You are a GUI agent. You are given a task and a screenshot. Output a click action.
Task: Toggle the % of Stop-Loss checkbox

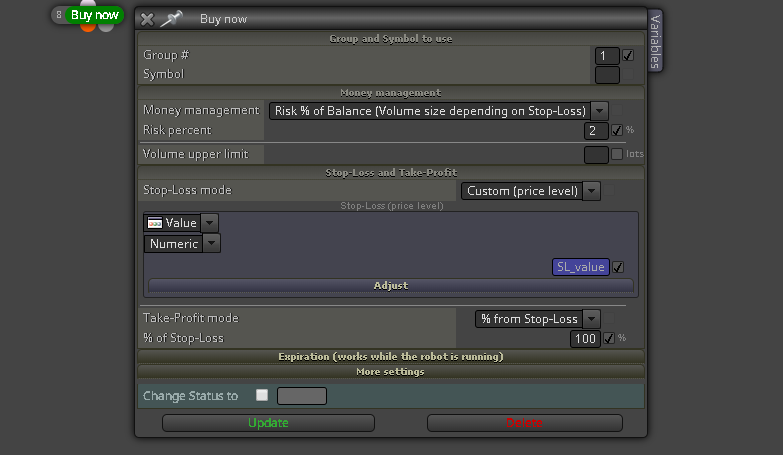[609, 338]
